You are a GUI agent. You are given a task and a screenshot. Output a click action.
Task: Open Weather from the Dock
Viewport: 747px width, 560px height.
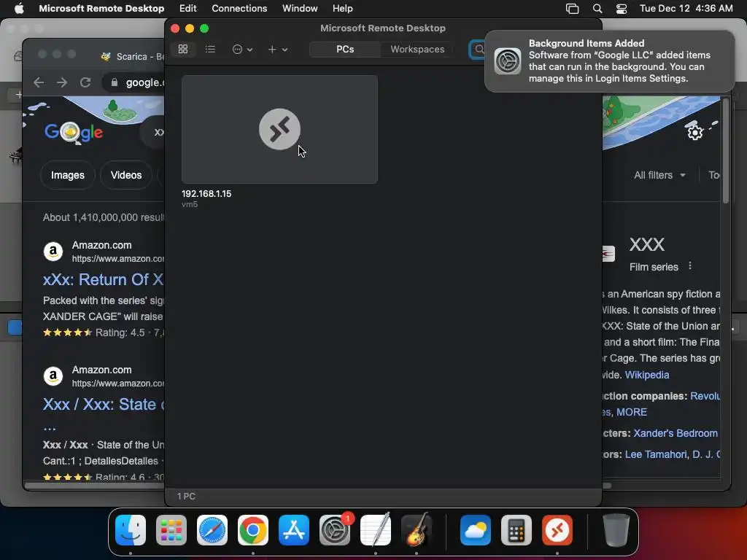click(x=476, y=530)
